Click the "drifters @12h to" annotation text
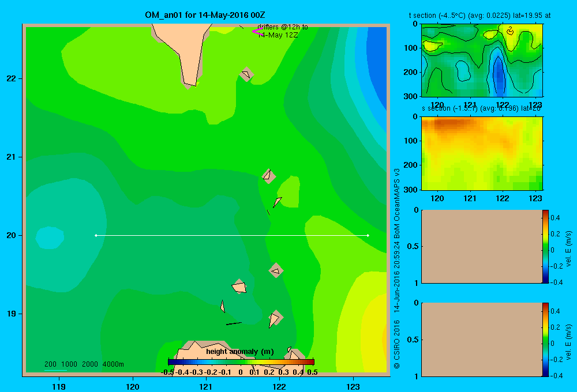 283,27
